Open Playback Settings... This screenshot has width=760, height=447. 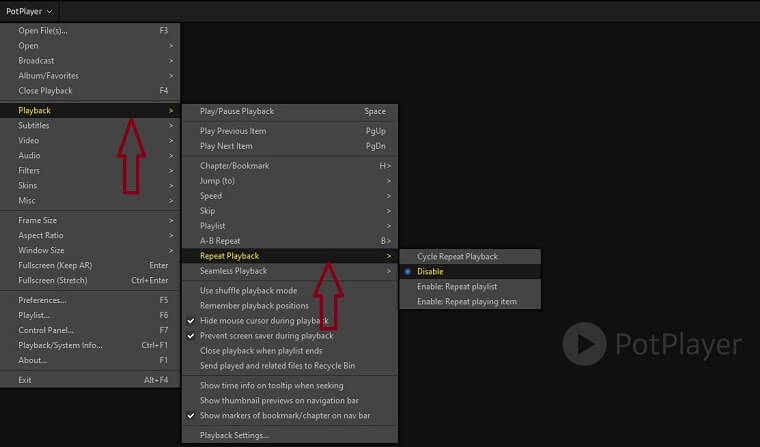[290, 435]
